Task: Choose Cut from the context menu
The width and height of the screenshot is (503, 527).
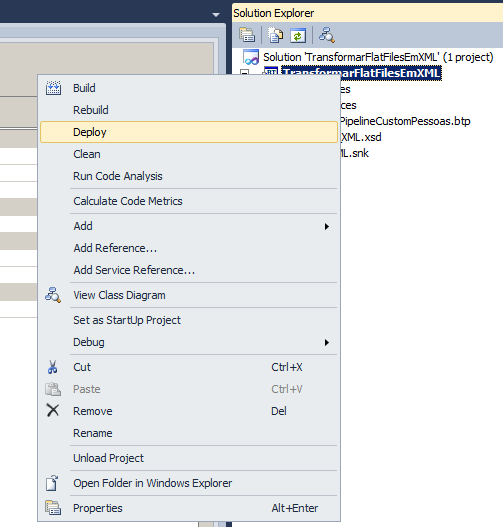Action: tap(188, 367)
